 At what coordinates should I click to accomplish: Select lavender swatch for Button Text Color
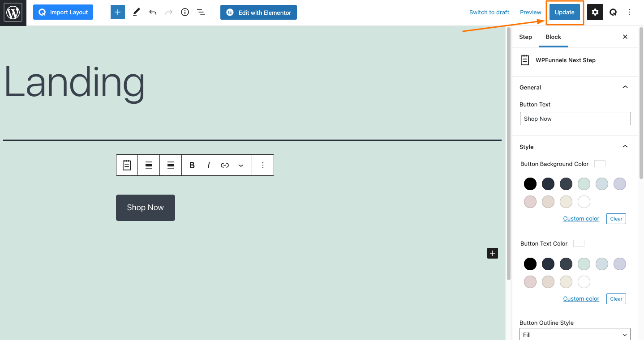click(x=620, y=264)
